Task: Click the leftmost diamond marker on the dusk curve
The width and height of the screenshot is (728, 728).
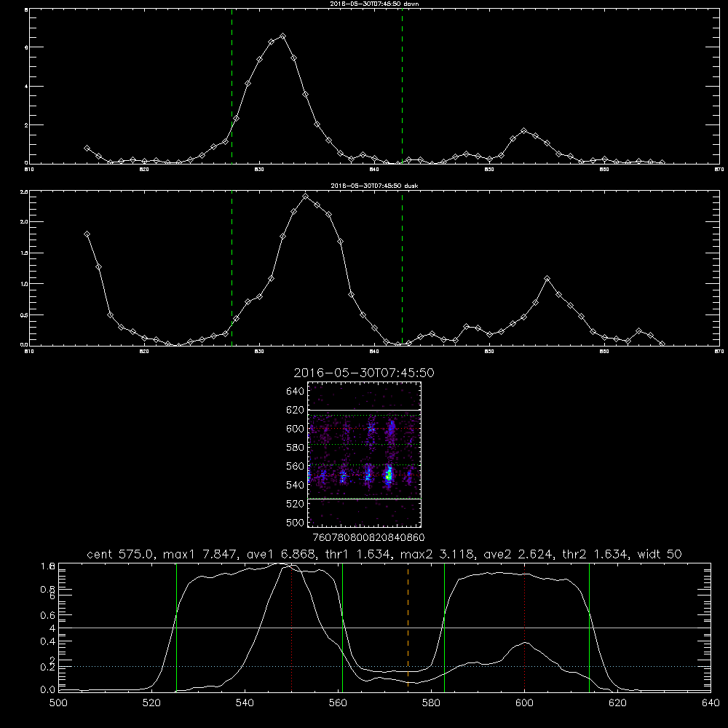Action: pos(87,234)
